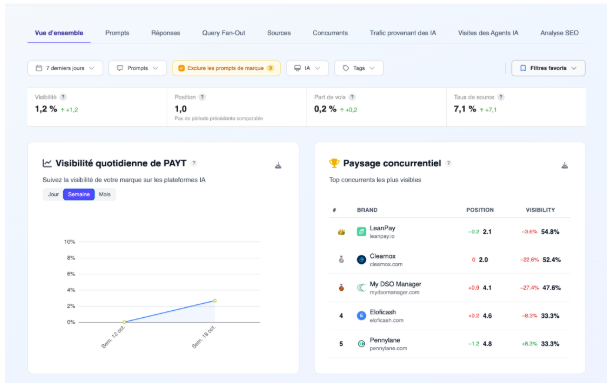Click the 47.6% visibility for My DSO Manager

pyautogui.click(x=552, y=288)
